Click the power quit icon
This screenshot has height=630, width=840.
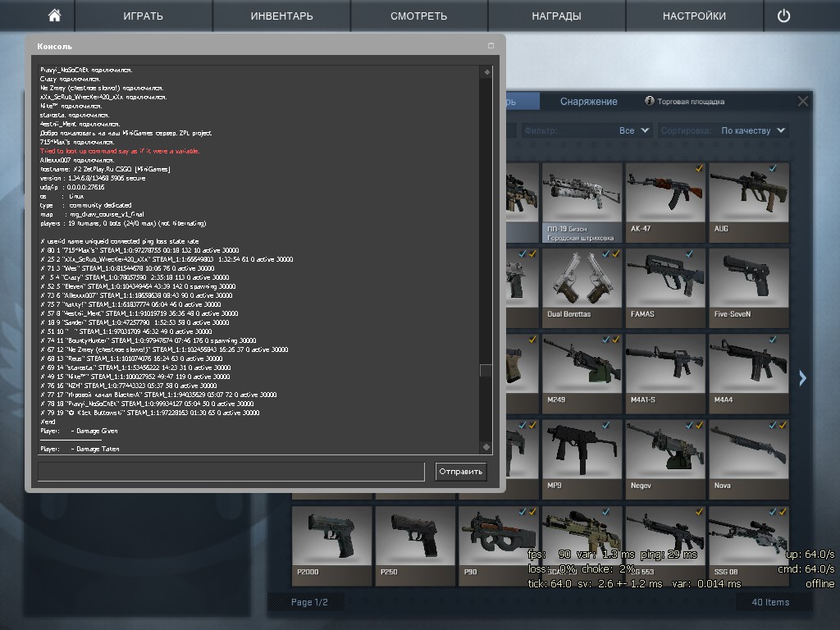[783, 16]
